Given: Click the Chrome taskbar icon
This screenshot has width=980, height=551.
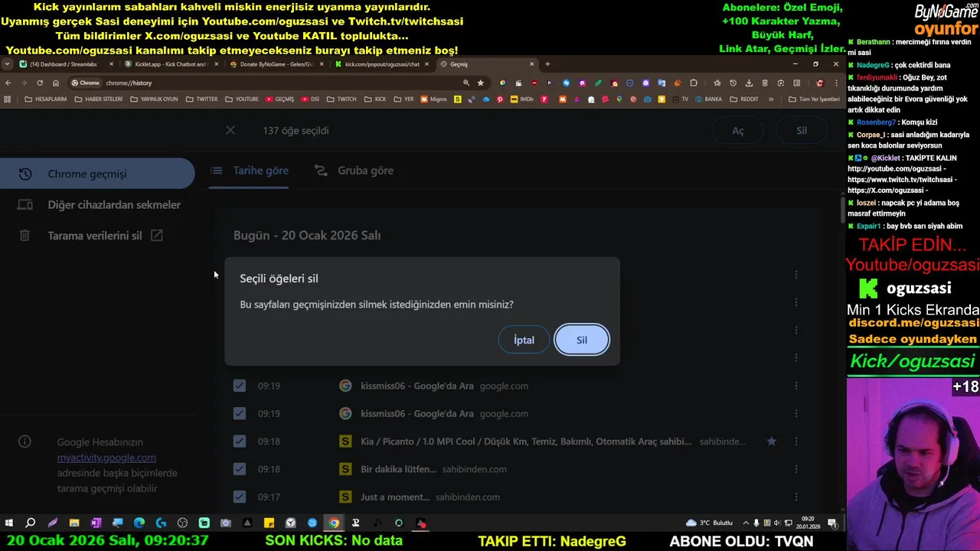Looking at the screenshot, I should 334,523.
